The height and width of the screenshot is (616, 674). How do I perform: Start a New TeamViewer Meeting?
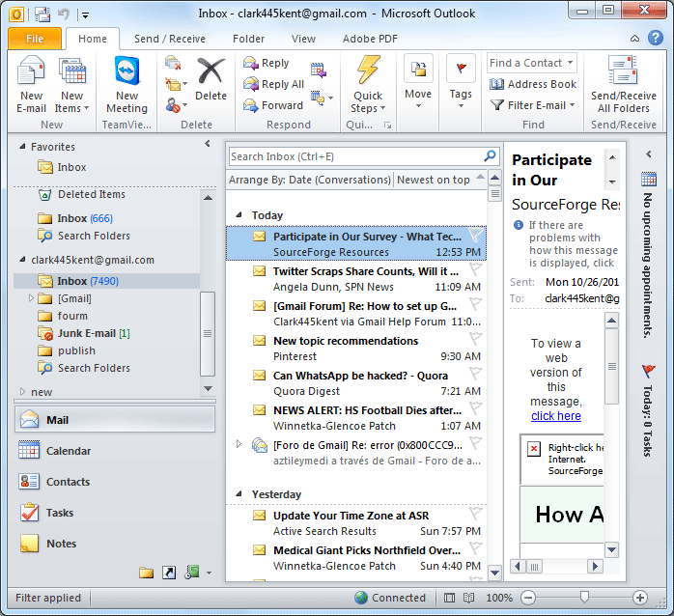[126, 85]
